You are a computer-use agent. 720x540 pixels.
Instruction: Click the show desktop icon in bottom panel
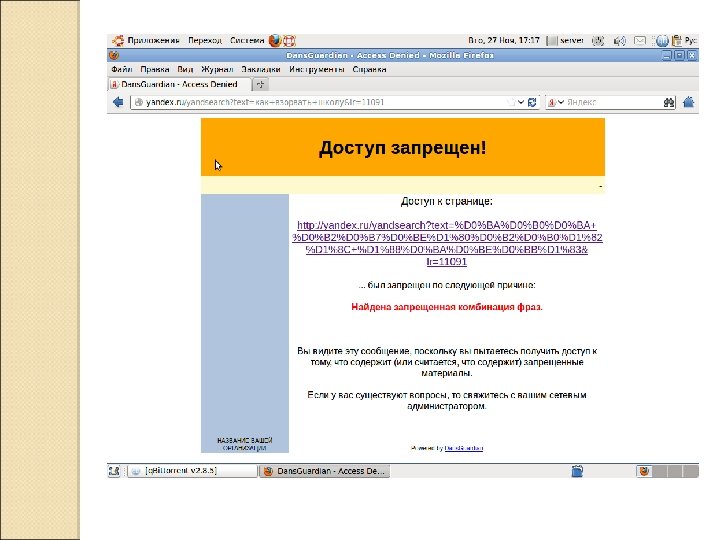pos(114,471)
